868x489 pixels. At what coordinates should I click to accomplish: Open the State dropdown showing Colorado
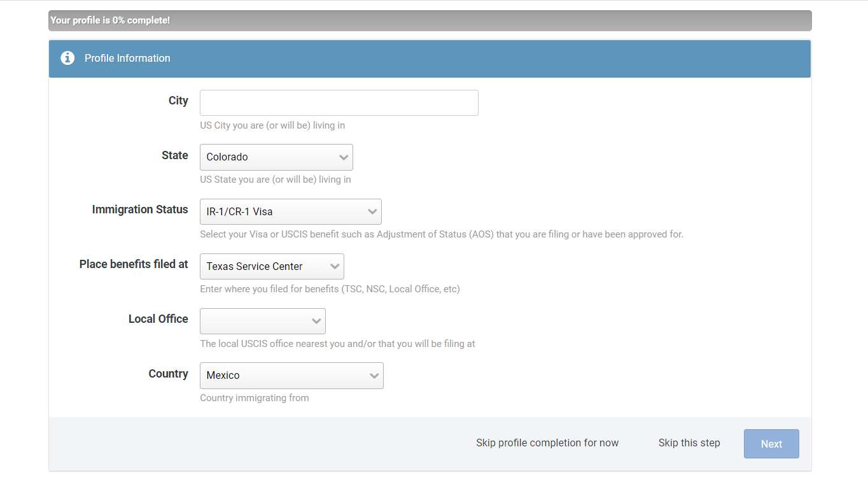(x=276, y=157)
